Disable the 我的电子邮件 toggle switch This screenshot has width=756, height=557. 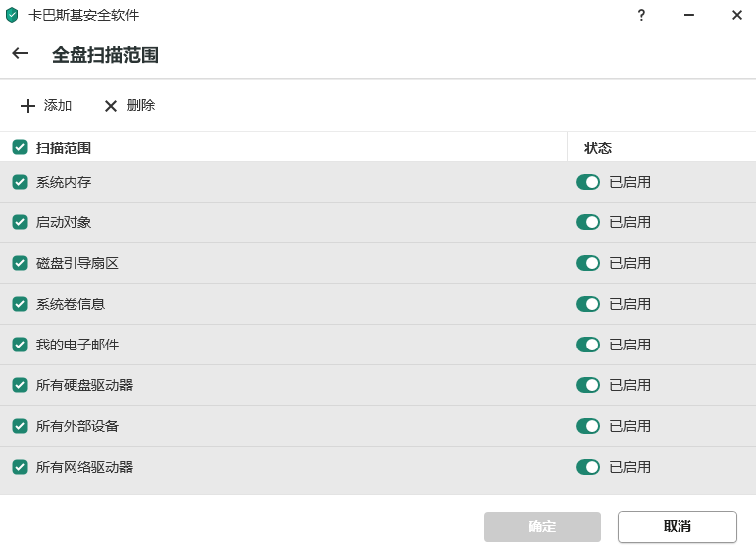coord(588,345)
